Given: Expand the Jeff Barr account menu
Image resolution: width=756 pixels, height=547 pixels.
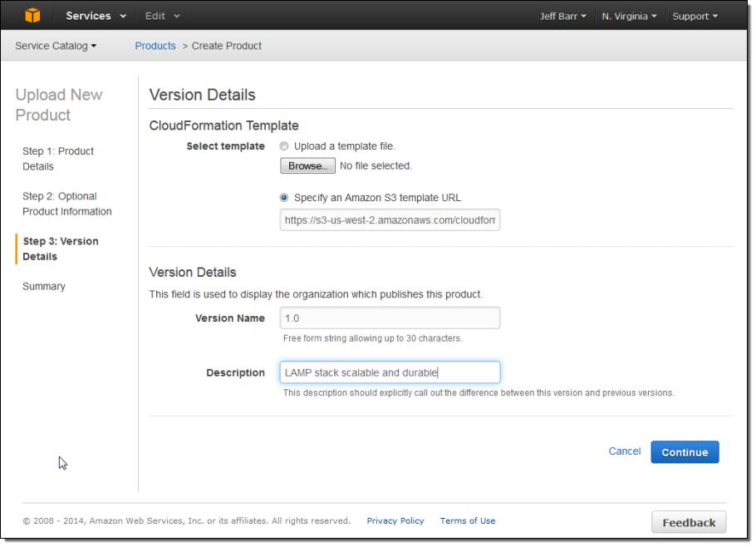Looking at the screenshot, I should (x=562, y=16).
